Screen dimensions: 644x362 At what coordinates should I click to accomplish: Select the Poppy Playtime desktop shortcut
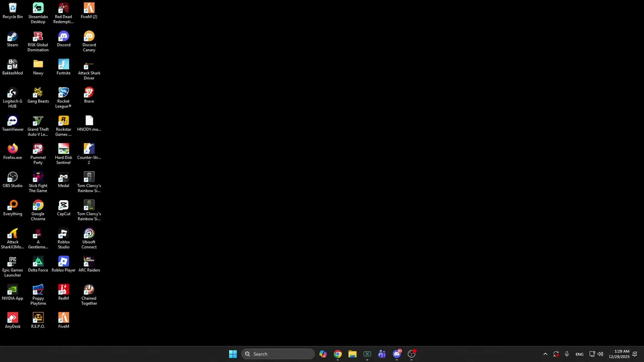point(38,295)
